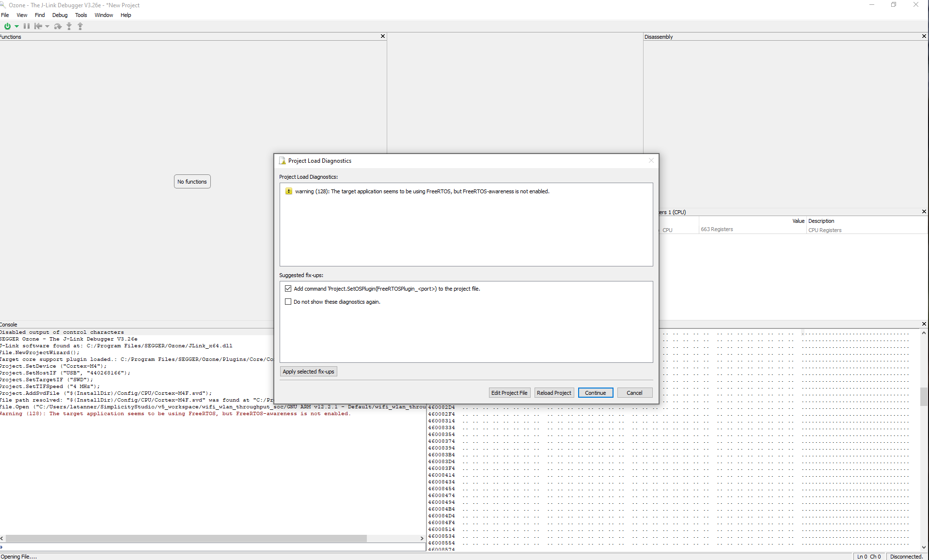Click the warning icon in the diagnostics list
Screen dimensions: 929x560
click(289, 191)
